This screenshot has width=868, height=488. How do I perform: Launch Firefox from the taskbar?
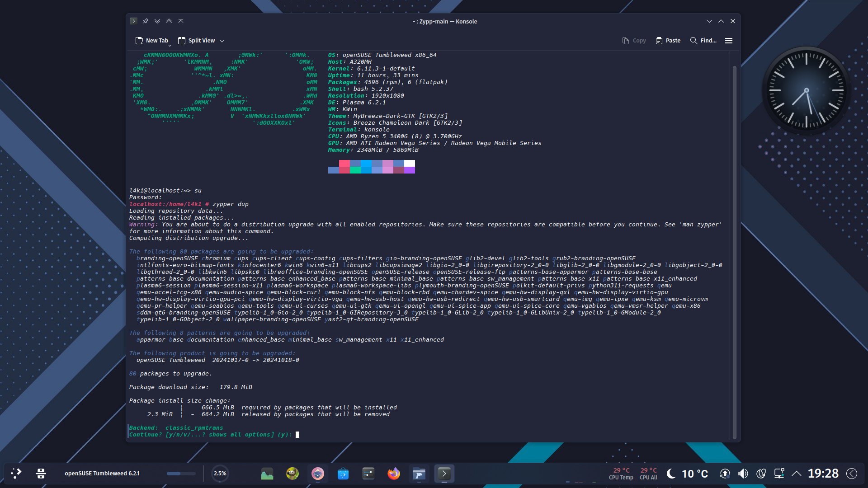pos(394,474)
